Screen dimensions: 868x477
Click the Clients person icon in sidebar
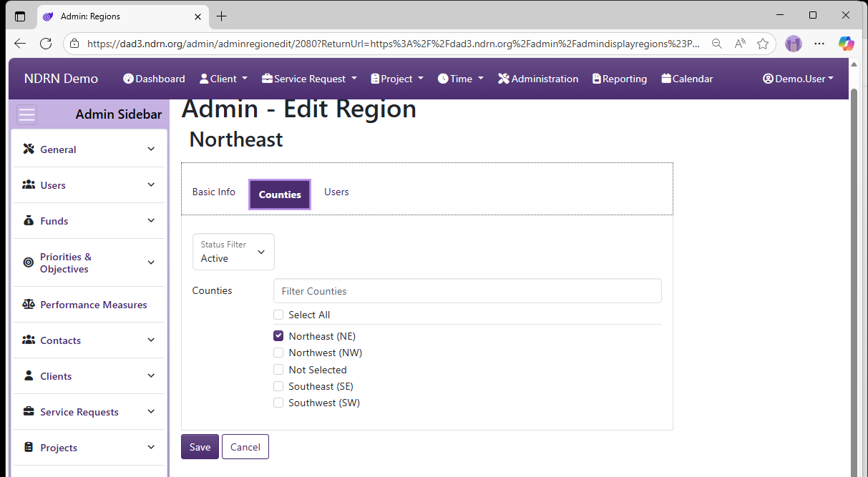[29, 376]
